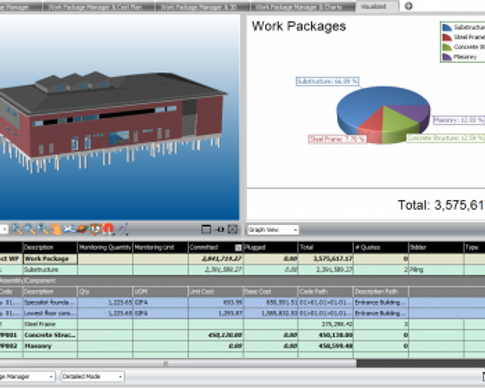The width and height of the screenshot is (485, 388).
Task: Click the Monitoring Unit column header
Action: pyautogui.click(x=160, y=247)
